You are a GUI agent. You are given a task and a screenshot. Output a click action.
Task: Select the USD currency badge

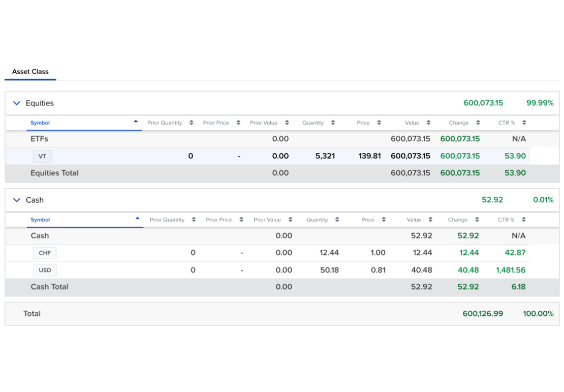(45, 270)
